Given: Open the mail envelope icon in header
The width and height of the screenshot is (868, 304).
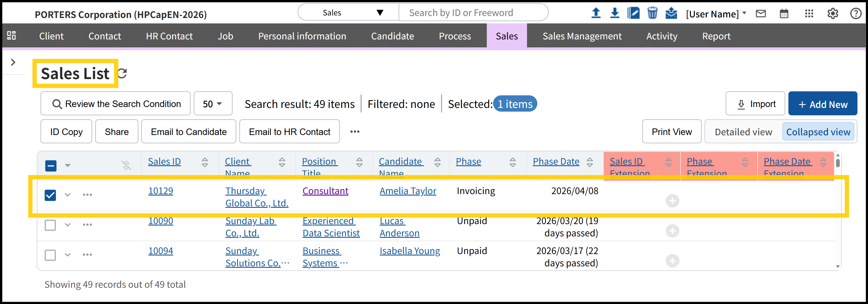Looking at the screenshot, I should 760,14.
